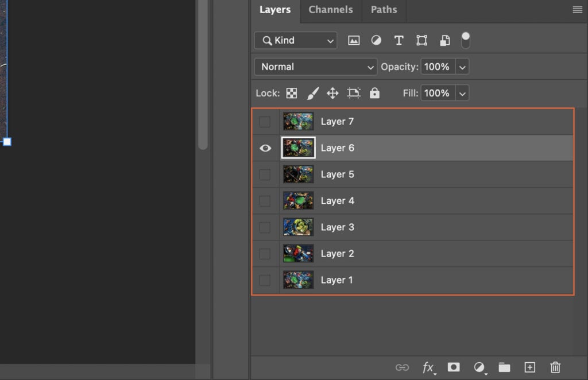Show Layer 7

[265, 121]
